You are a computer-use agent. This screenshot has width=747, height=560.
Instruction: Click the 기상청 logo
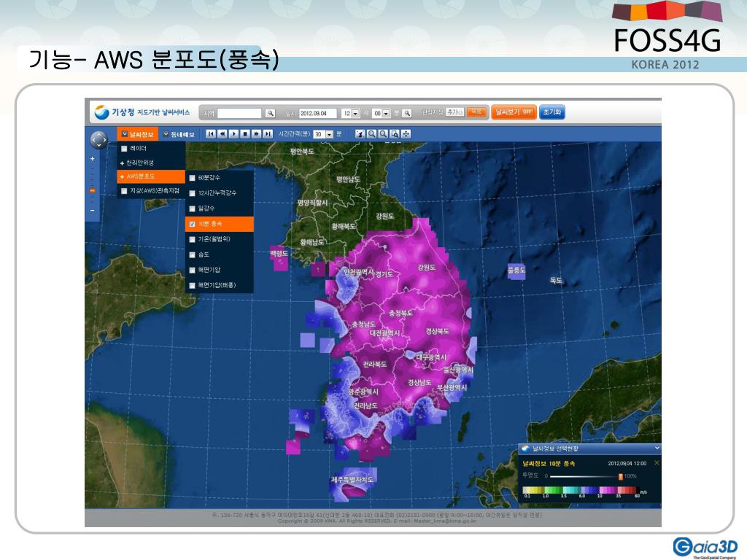click(x=142, y=112)
